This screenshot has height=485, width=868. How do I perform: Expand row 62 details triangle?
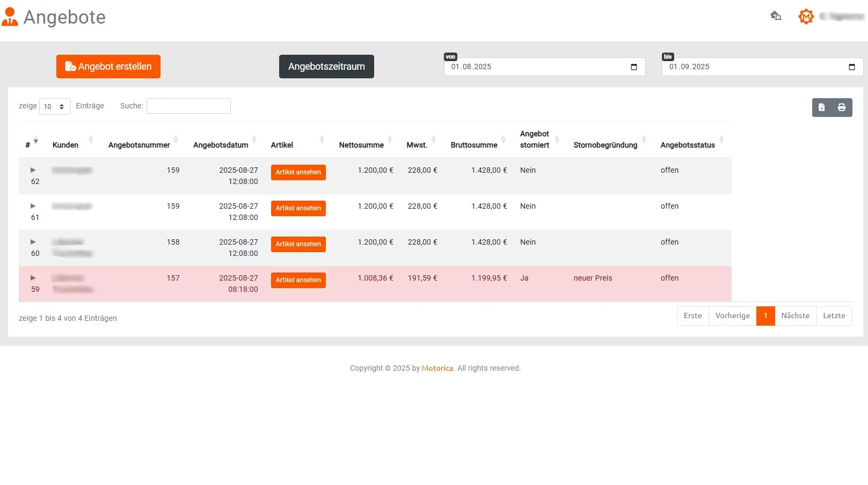33,170
